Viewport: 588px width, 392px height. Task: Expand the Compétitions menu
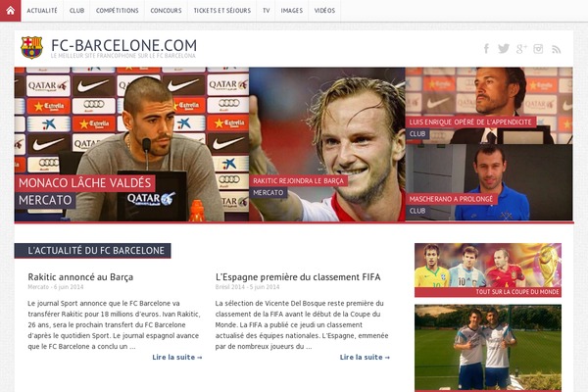[117, 11]
